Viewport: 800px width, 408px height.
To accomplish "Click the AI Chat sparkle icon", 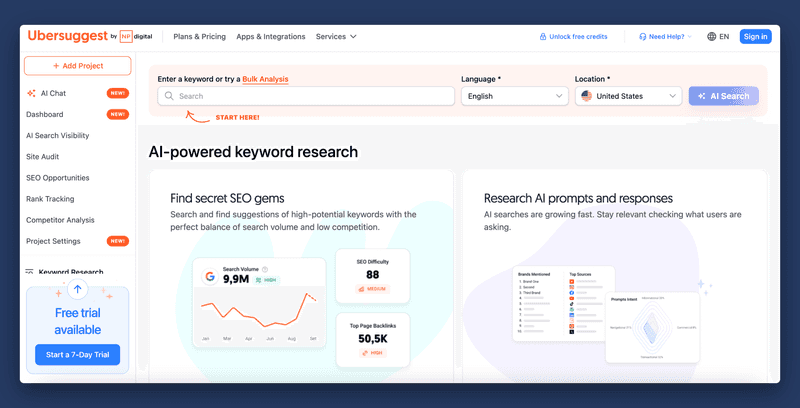I will point(31,93).
